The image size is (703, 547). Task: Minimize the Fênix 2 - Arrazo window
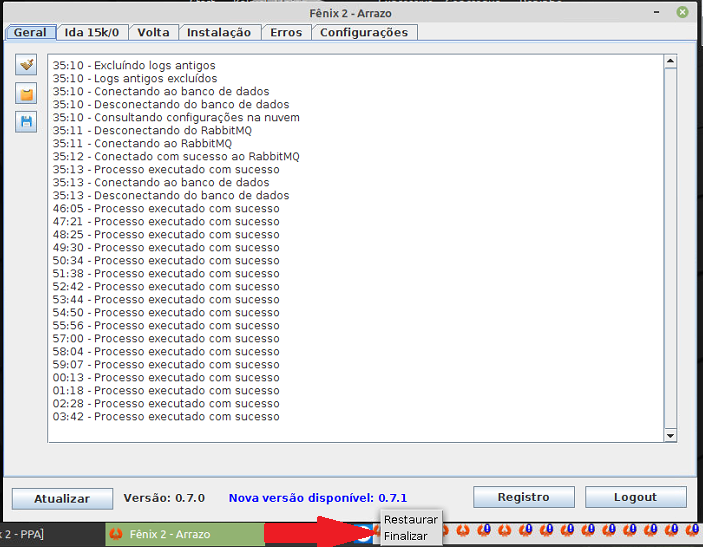pyautogui.click(x=656, y=12)
